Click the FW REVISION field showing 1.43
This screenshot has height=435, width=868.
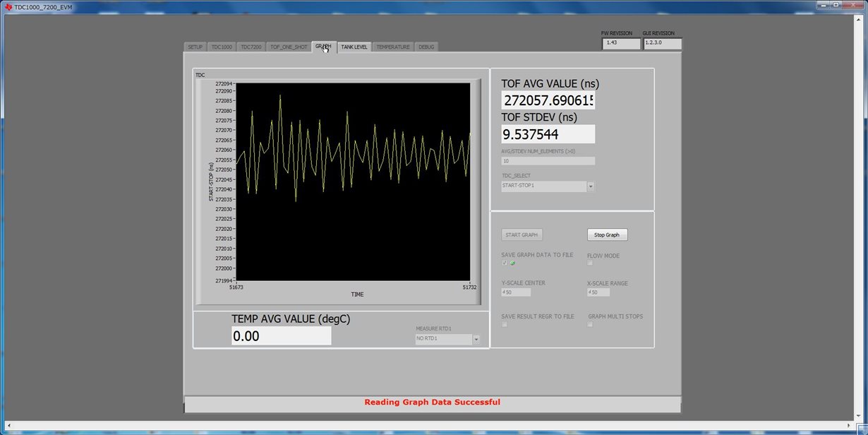[x=621, y=43]
